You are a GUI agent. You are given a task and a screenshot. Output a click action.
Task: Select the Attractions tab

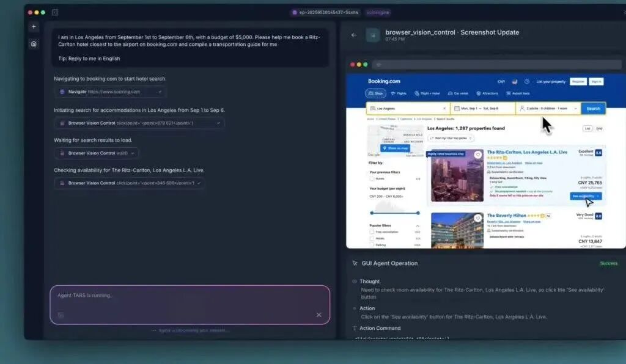click(x=487, y=93)
